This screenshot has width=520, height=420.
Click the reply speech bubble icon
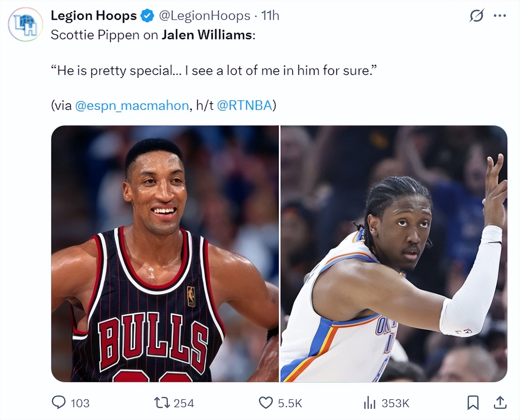(58, 403)
